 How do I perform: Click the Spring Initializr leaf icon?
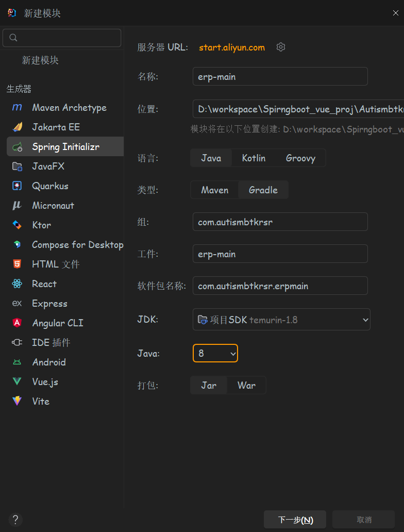click(x=17, y=146)
